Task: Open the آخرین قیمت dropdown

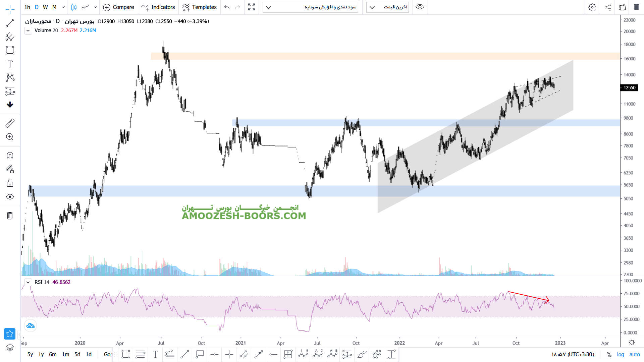Action: (388, 7)
